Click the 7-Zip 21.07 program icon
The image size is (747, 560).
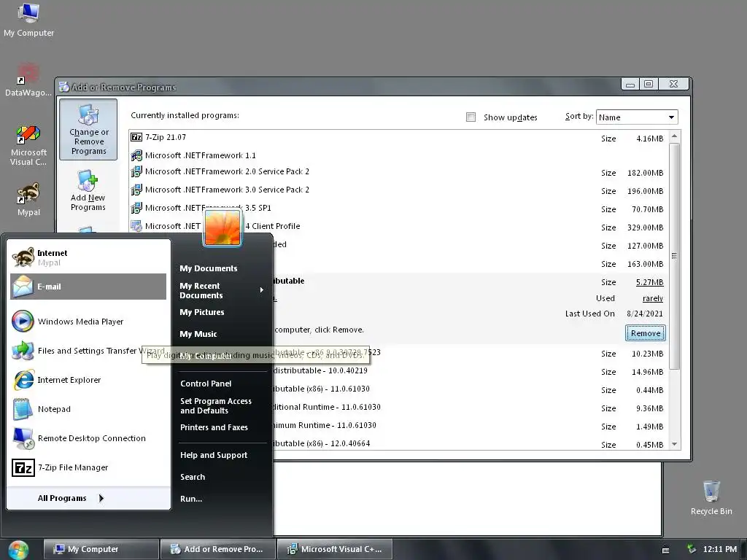[136, 137]
